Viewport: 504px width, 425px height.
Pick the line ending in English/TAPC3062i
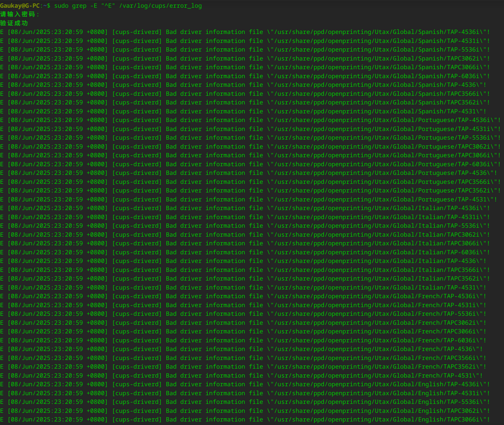click(x=245, y=411)
